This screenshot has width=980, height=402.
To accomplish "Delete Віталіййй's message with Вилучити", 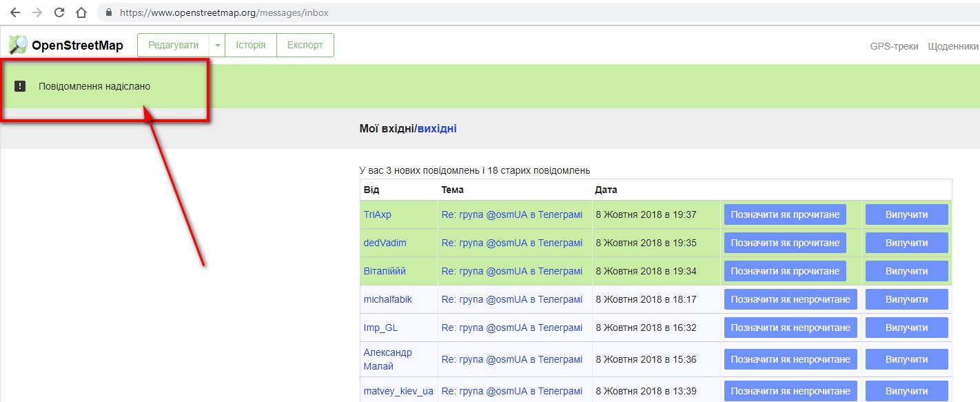I will [907, 271].
